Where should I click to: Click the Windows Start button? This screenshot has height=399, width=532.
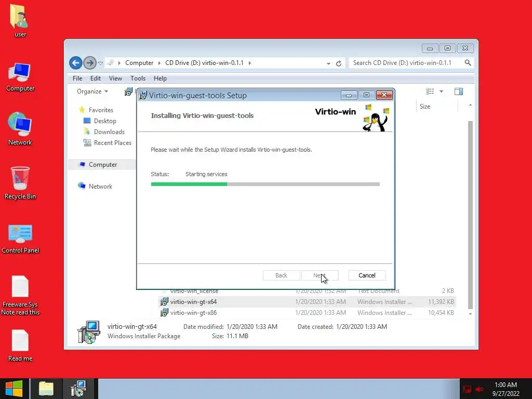[x=14, y=389]
